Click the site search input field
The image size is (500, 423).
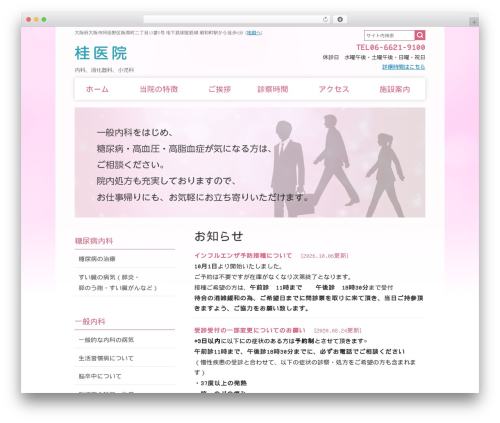pos(389,35)
